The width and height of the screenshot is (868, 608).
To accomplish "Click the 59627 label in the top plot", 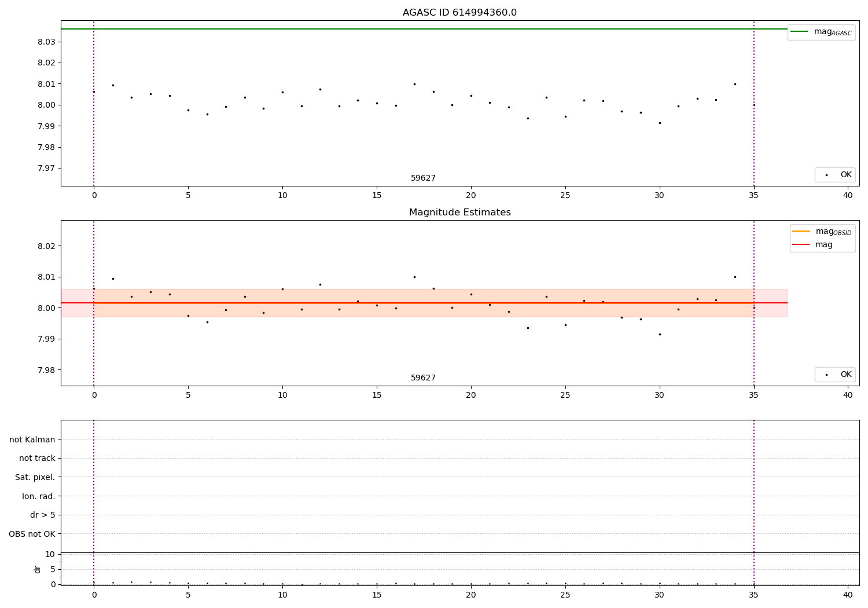I will click(x=423, y=178).
